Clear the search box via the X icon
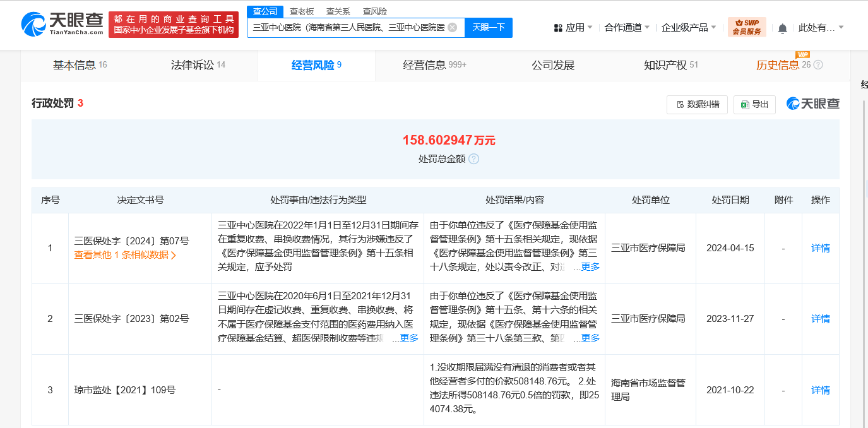The image size is (868, 428). [x=451, y=28]
